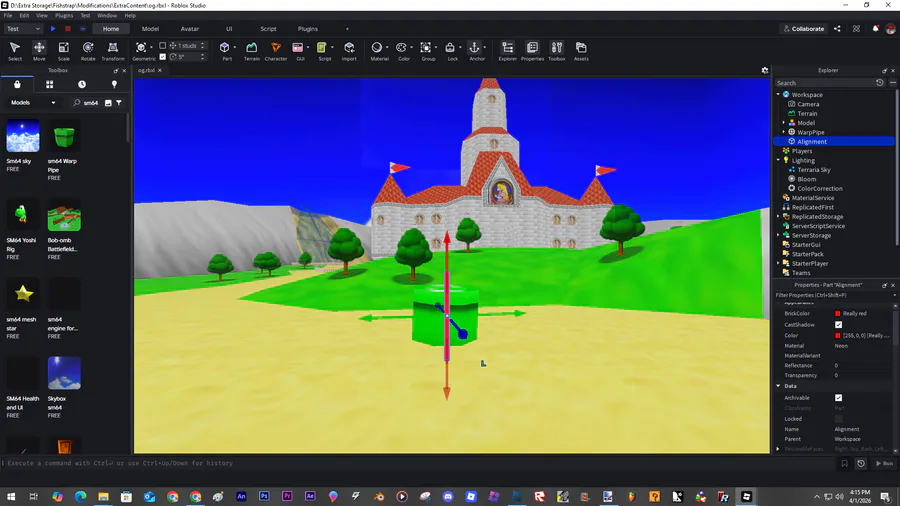Viewport: 900px width, 506px height.
Task: Open the Character tool
Action: (x=276, y=50)
